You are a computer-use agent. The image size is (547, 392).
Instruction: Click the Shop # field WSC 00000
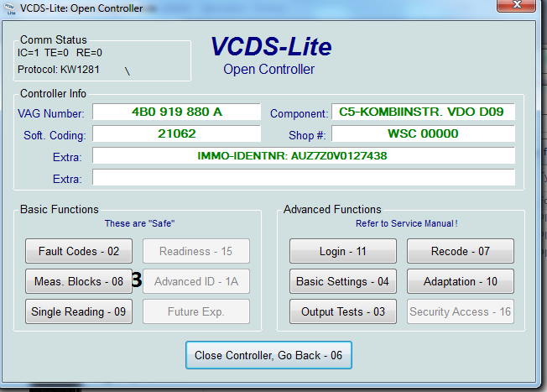pos(423,133)
